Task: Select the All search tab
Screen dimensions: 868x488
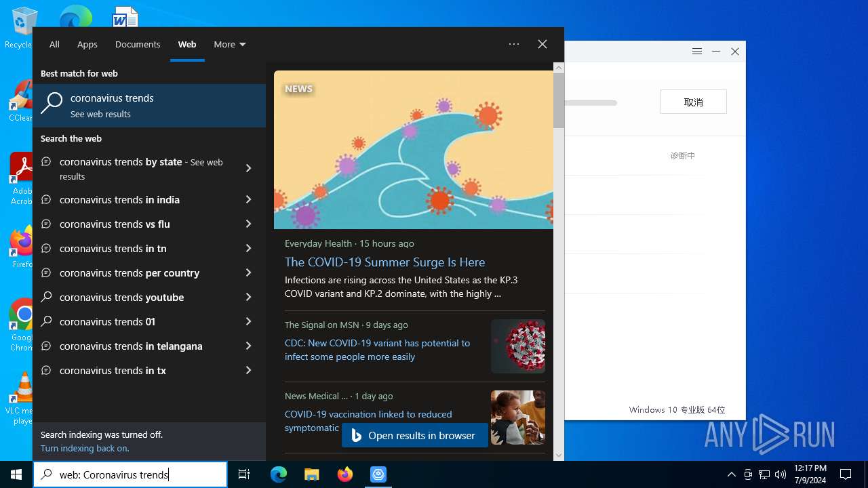Action: coord(54,44)
